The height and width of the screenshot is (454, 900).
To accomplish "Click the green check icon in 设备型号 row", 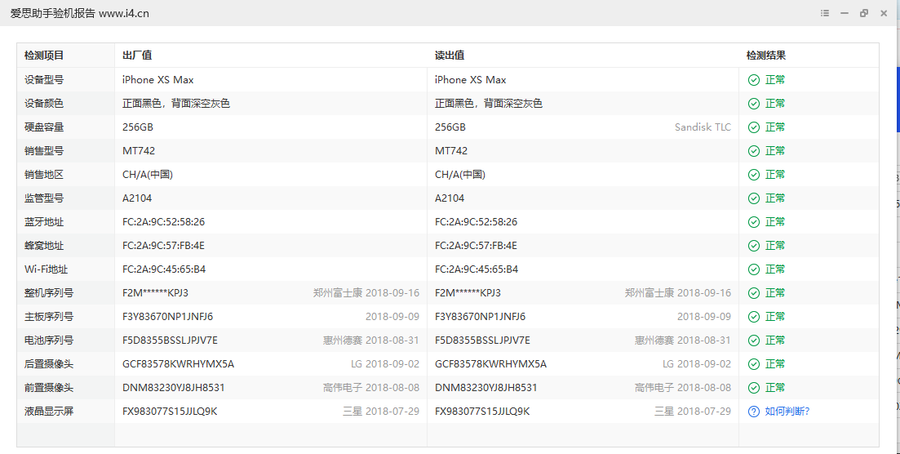I will (x=754, y=80).
